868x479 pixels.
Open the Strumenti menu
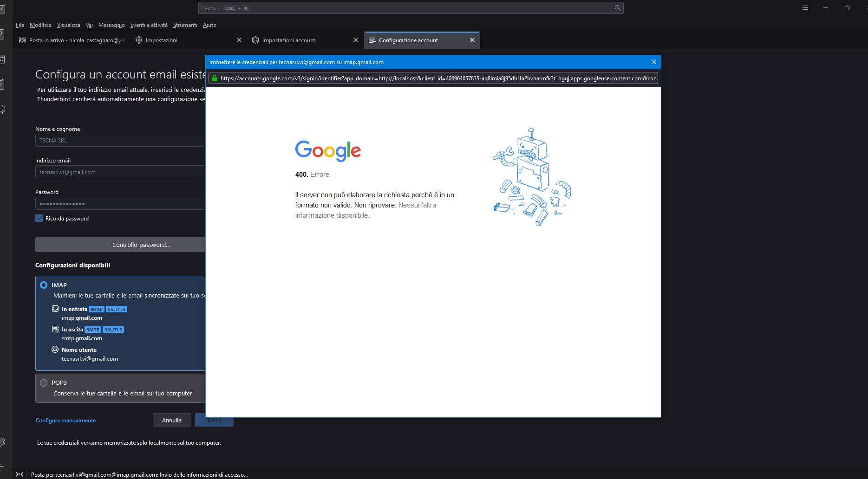(185, 25)
